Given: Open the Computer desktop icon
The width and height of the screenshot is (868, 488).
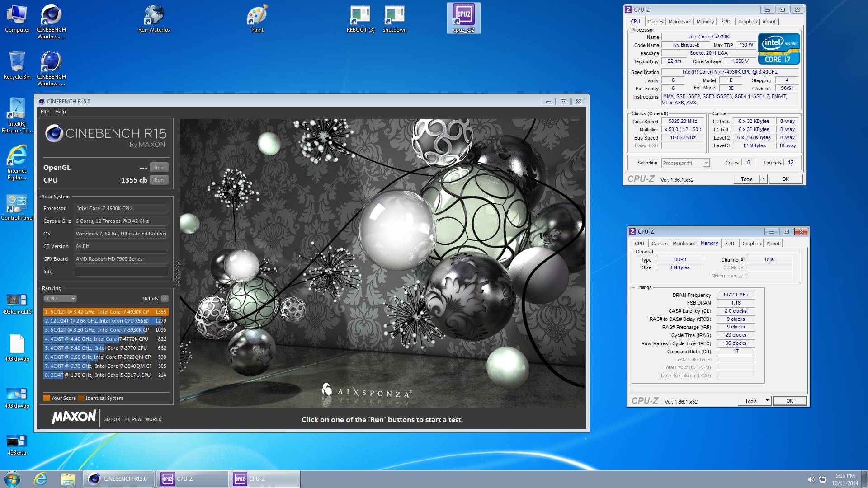Looking at the screenshot, I should [x=17, y=19].
